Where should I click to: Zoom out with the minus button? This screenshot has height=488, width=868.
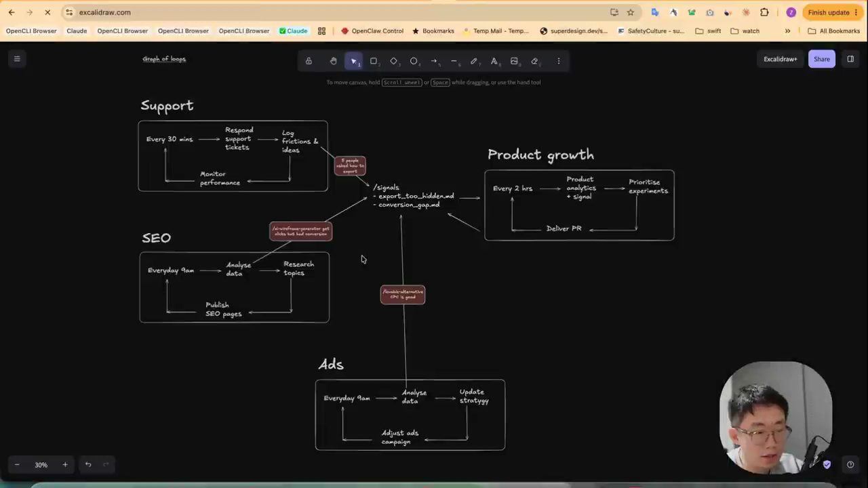point(17,465)
